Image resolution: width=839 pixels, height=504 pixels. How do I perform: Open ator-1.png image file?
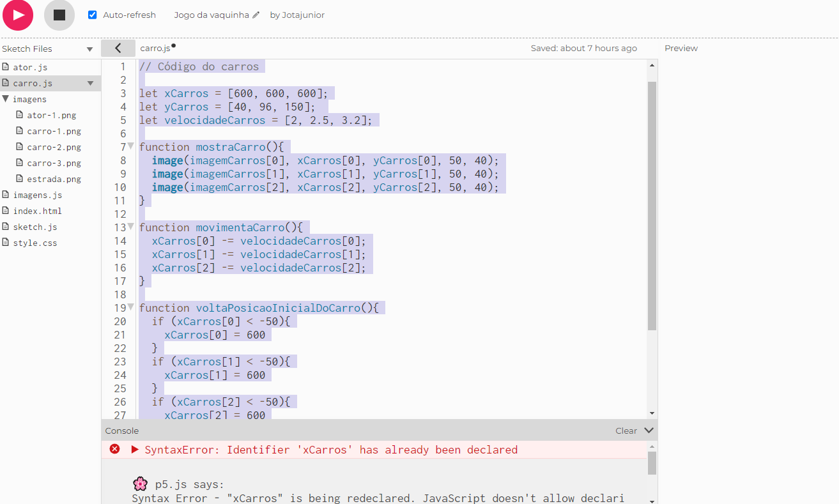(51, 115)
